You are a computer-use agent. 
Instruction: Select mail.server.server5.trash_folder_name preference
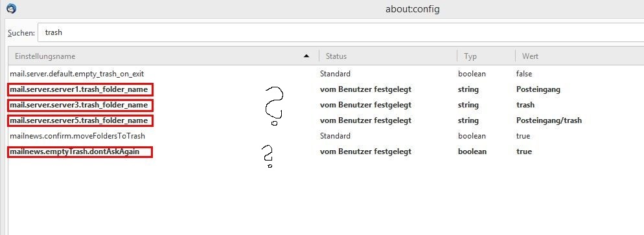(x=80, y=120)
